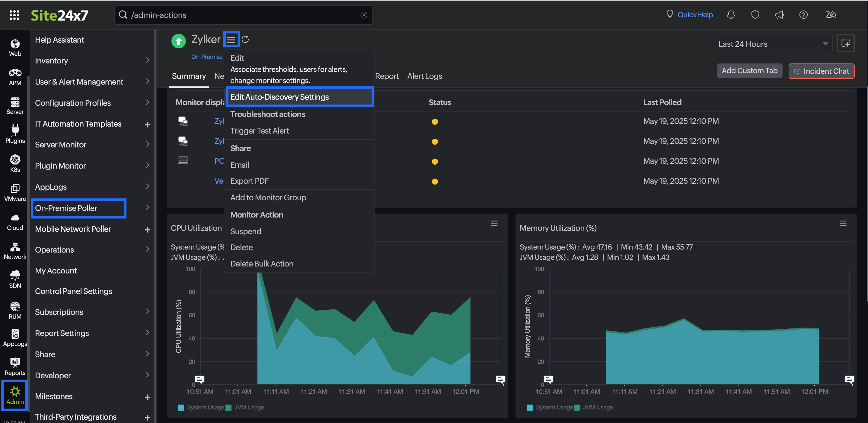868x423 pixels.
Task: Click the notifications bell icon
Action: (x=730, y=15)
